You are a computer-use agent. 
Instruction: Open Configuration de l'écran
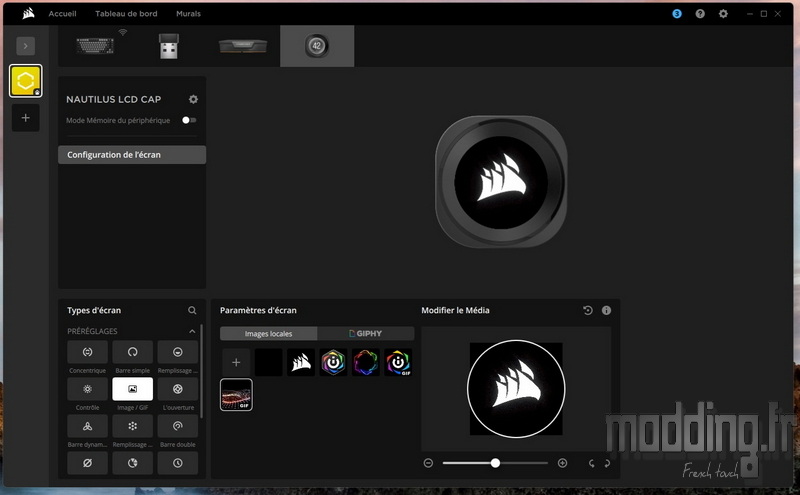132,155
